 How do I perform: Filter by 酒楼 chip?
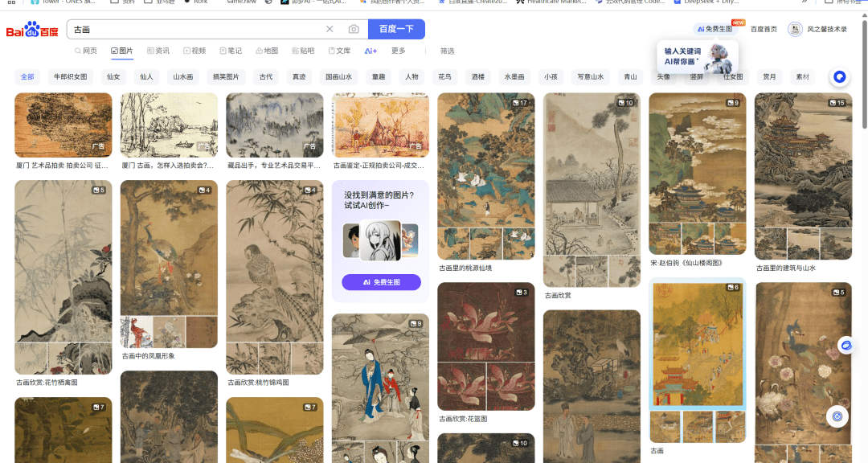tap(478, 77)
